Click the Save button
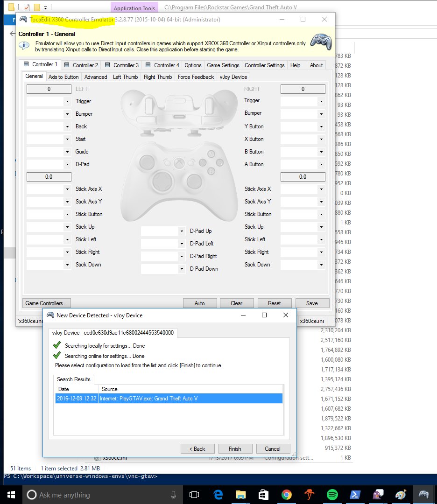The width and height of the screenshot is (437, 504). pyautogui.click(x=312, y=303)
